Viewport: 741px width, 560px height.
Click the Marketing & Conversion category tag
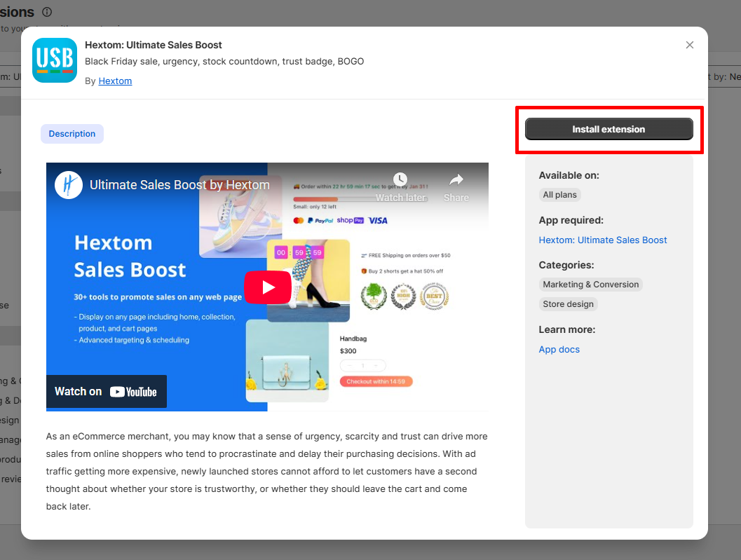click(590, 285)
